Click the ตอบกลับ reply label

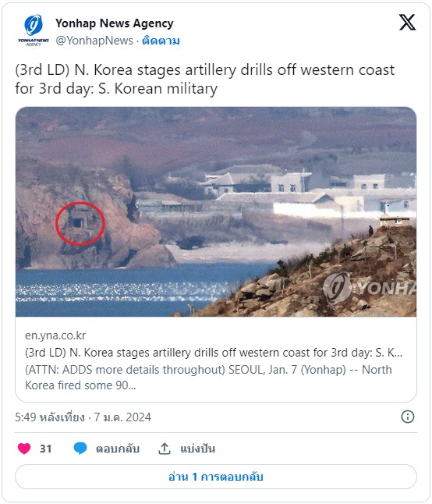click(x=118, y=449)
